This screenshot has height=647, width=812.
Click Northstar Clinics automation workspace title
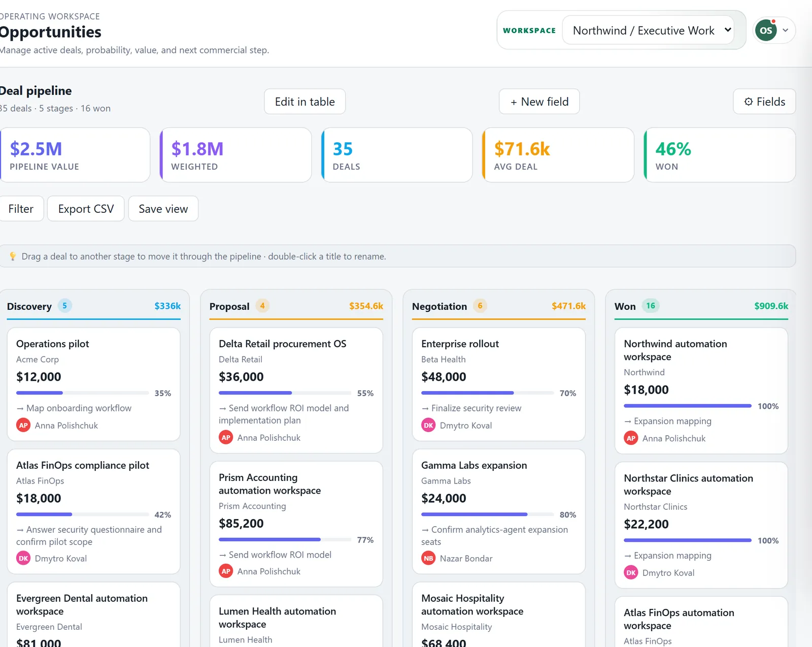coord(688,484)
